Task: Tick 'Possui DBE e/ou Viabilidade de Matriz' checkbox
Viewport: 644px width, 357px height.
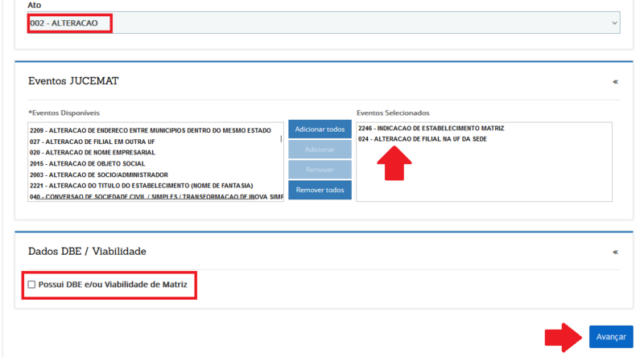Action: point(32,285)
